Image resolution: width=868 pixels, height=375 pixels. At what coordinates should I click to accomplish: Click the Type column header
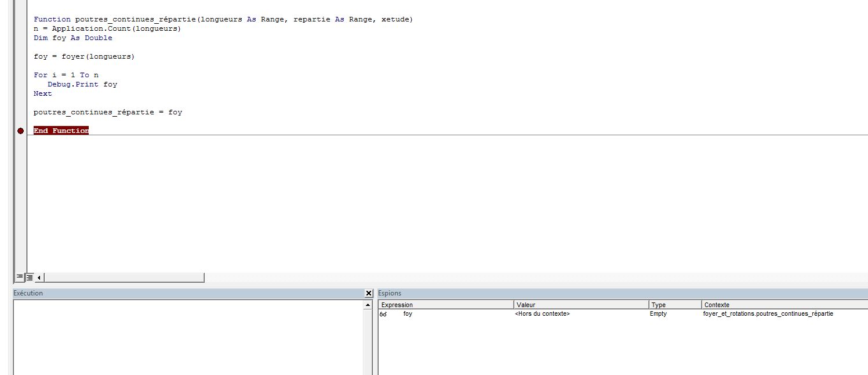675,305
